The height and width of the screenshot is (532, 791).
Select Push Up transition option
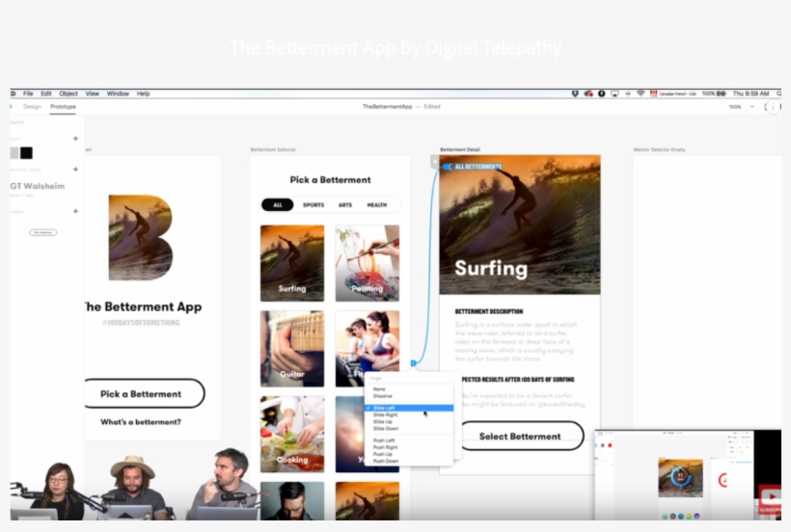click(x=409, y=455)
